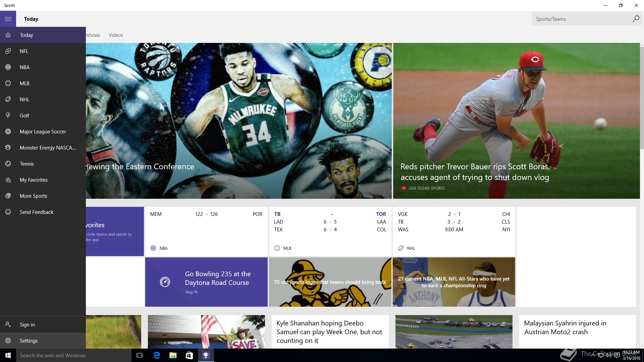Click the Settings gear icon
The image size is (644, 362).
8,341
